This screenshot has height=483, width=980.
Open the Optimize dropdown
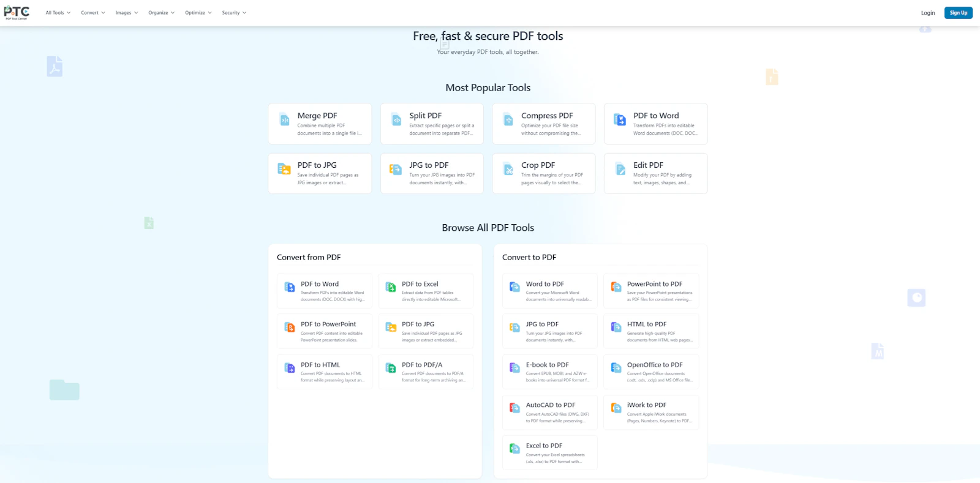click(198, 13)
